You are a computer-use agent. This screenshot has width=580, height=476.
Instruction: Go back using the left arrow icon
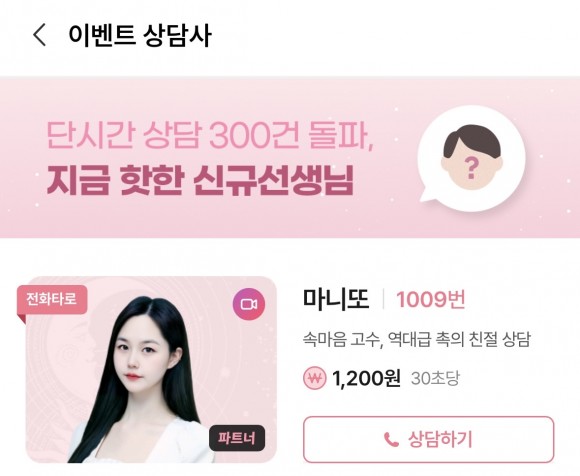40,35
